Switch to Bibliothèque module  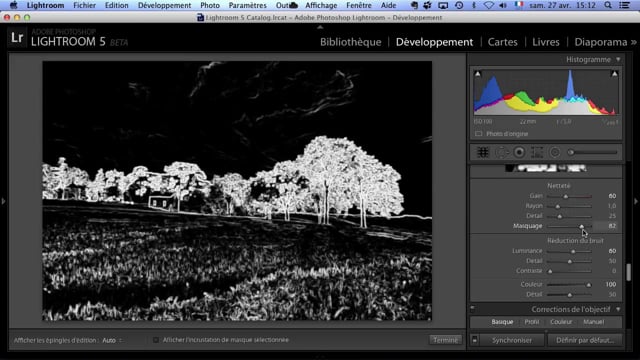(351, 42)
